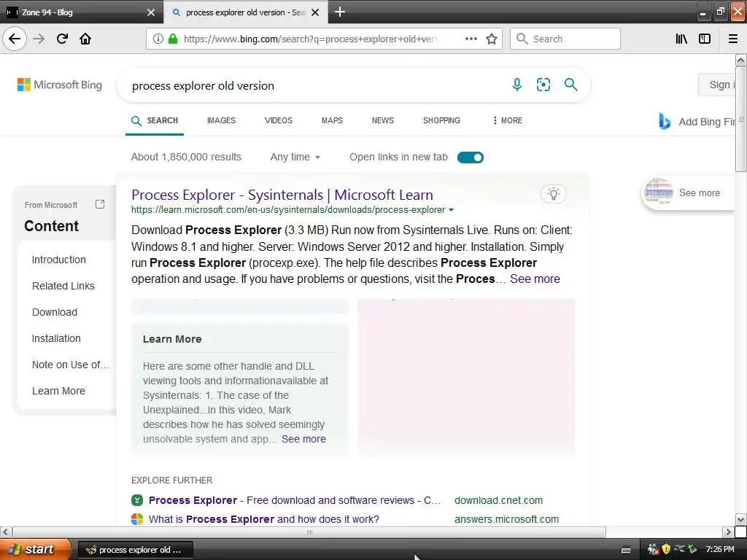Image resolution: width=747 pixels, height=560 pixels.
Task: Reload the current page
Action: point(62,39)
